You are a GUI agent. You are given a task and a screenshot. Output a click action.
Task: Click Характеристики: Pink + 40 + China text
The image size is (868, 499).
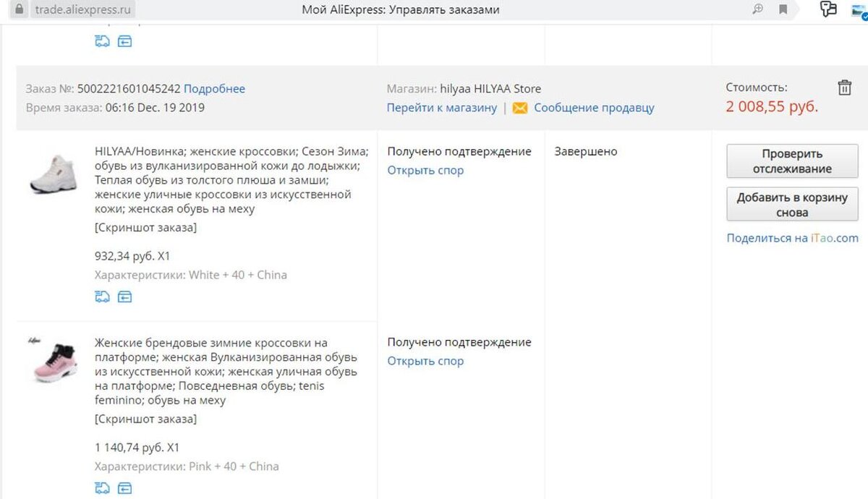[187, 466]
